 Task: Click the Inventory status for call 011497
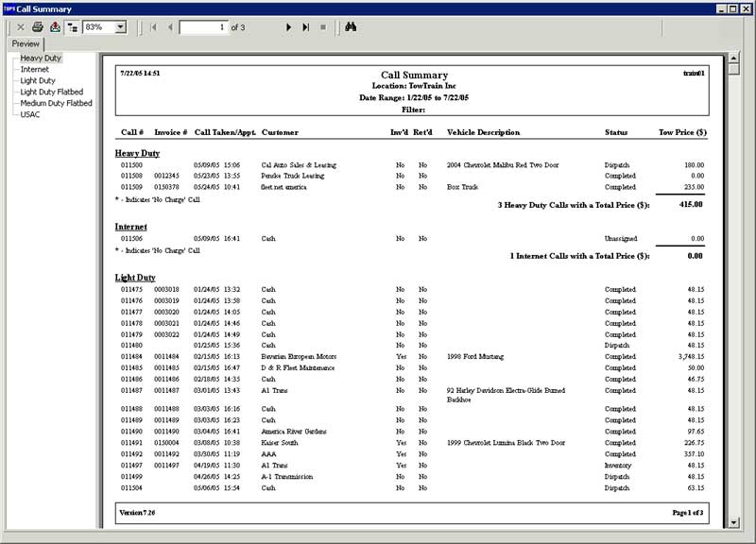tap(618, 466)
